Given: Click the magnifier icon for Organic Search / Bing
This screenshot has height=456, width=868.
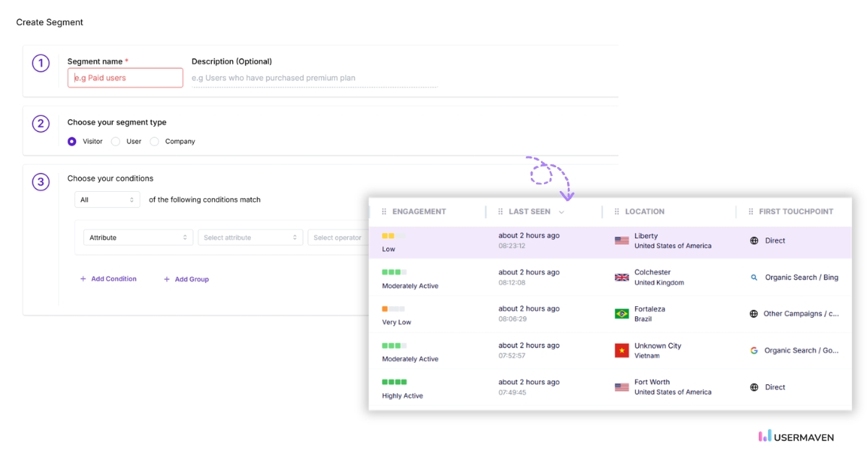Looking at the screenshot, I should pos(754,276).
